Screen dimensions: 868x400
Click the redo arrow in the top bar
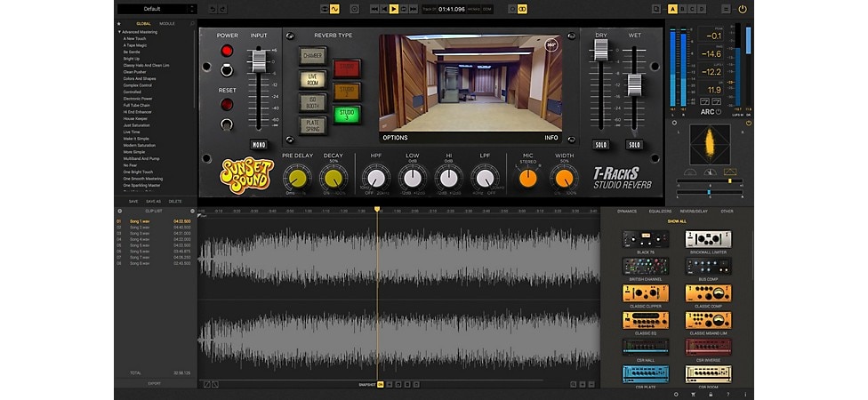(x=222, y=9)
